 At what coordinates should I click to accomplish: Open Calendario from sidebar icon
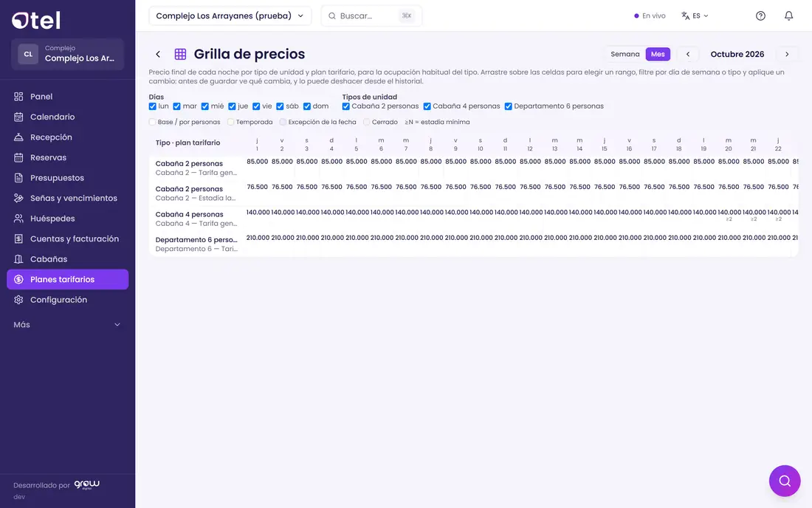pos(18,117)
